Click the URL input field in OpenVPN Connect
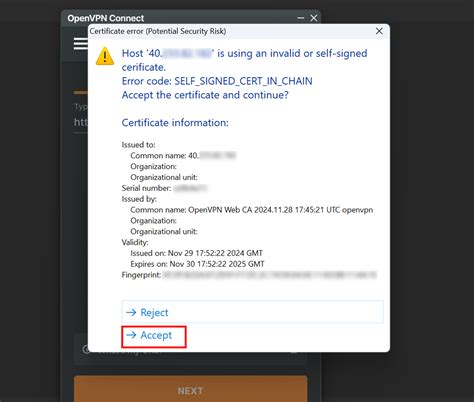Screen dimensions: 474x402 tap(80, 122)
